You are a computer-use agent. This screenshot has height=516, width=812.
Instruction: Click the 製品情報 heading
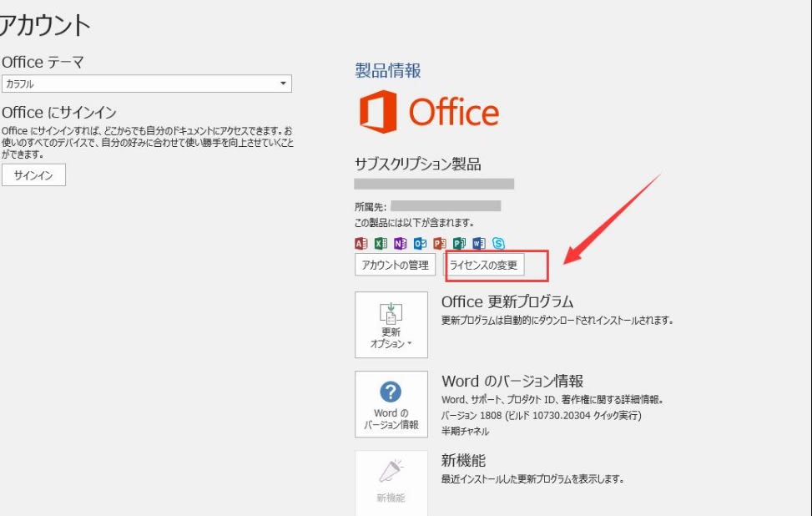click(x=388, y=70)
